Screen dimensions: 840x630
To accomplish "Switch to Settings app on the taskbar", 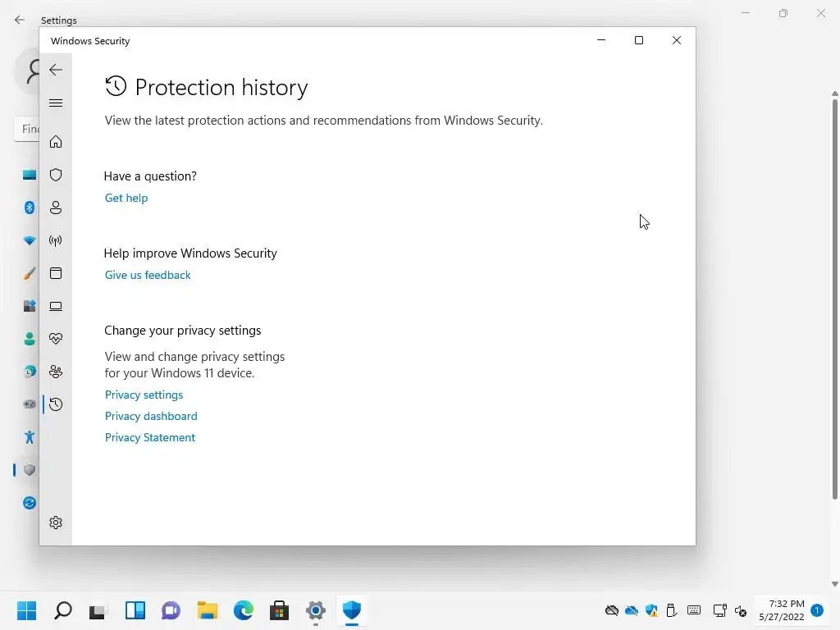I will pyautogui.click(x=316, y=610).
